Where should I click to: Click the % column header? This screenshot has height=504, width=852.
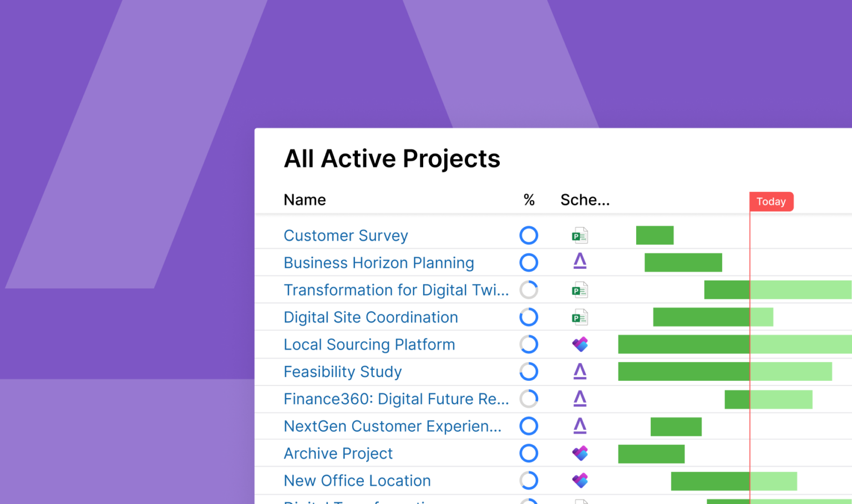tap(529, 200)
